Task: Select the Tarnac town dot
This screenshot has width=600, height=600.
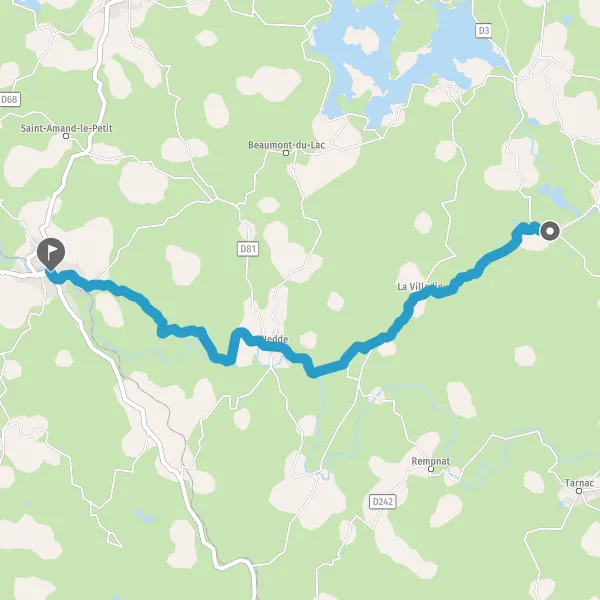Action: [x=579, y=491]
